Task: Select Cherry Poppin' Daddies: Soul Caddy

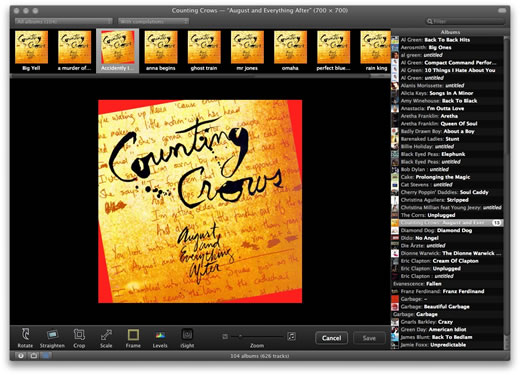Action: tap(447, 192)
